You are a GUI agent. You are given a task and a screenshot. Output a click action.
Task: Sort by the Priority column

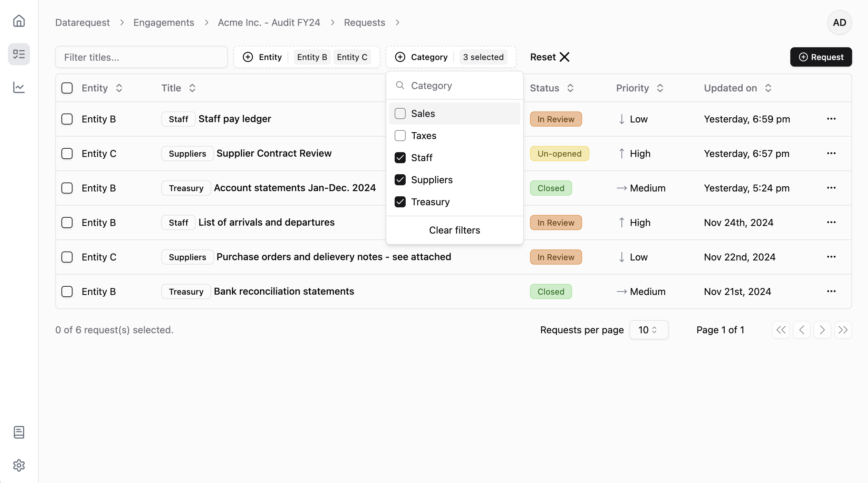pos(639,88)
